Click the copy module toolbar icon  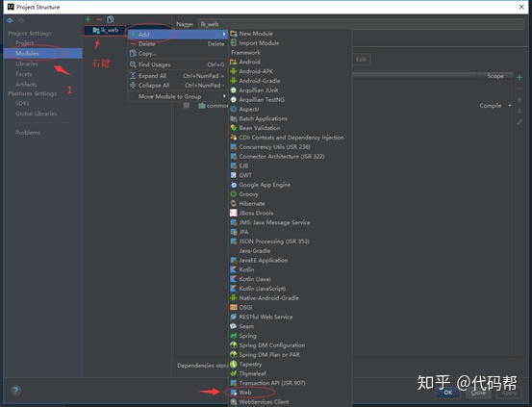[110, 19]
